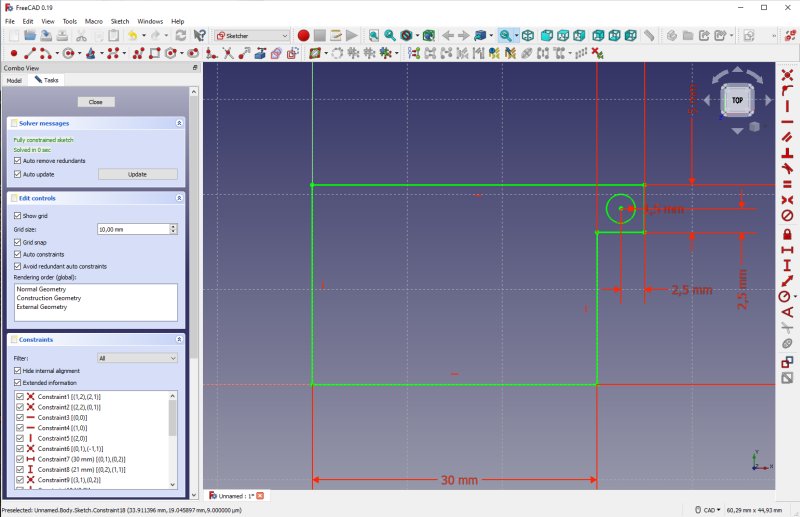Collapse the Solver messages section
This screenshot has width=800, height=517.
pos(179,123)
